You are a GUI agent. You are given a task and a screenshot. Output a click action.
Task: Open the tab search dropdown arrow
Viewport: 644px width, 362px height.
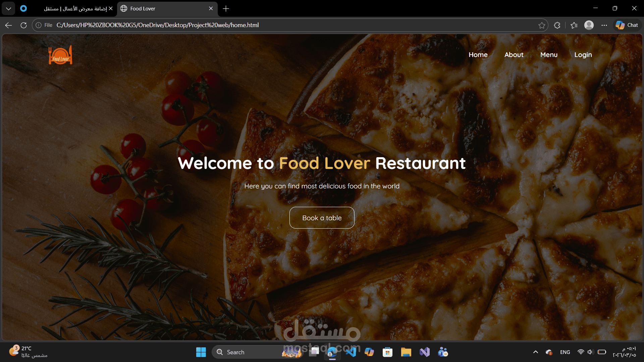point(8,8)
